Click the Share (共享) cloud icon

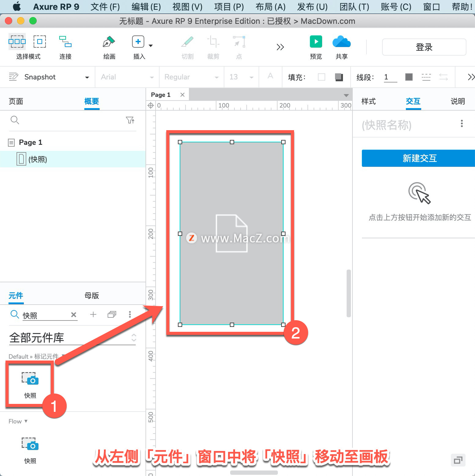tap(341, 42)
